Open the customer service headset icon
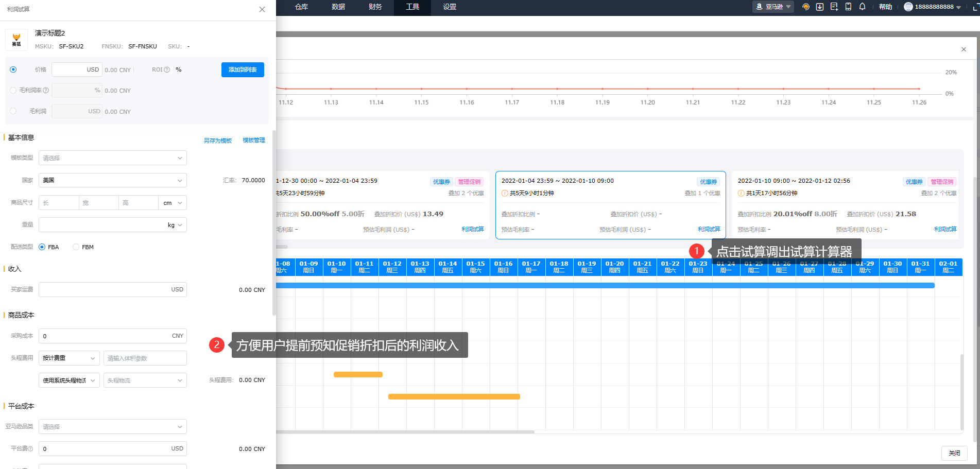The image size is (980, 469). click(x=806, y=7)
